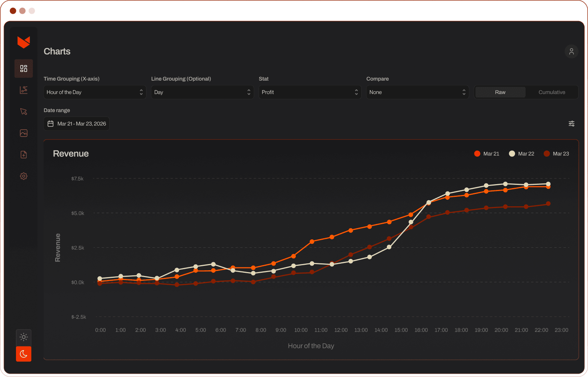Click the Date range label
Image resolution: width=588 pixels, height=377 pixels.
(x=57, y=110)
